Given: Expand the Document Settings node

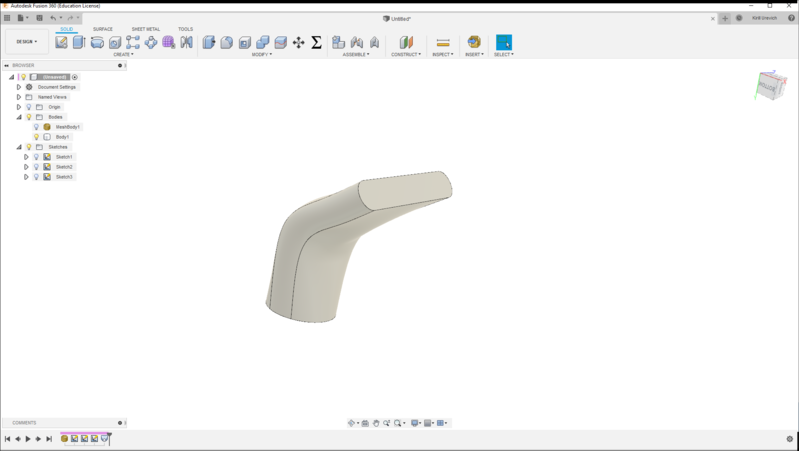Looking at the screenshot, I should pyautogui.click(x=19, y=87).
